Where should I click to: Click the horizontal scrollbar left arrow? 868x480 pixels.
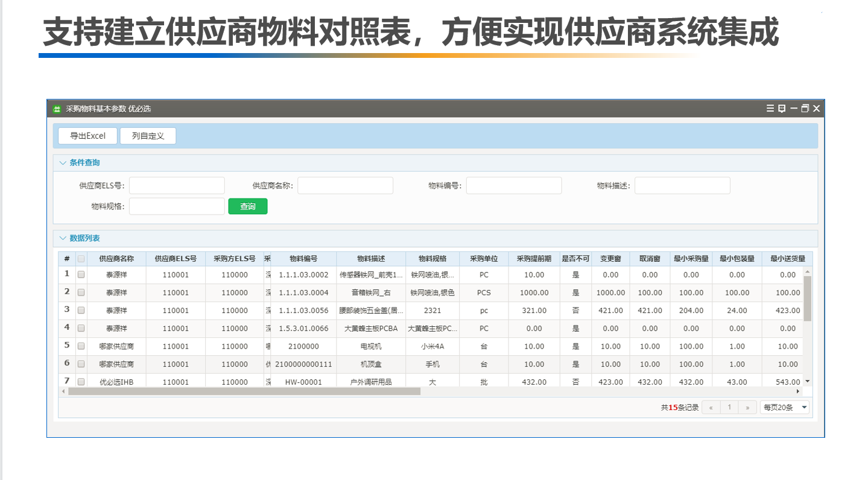point(63,391)
